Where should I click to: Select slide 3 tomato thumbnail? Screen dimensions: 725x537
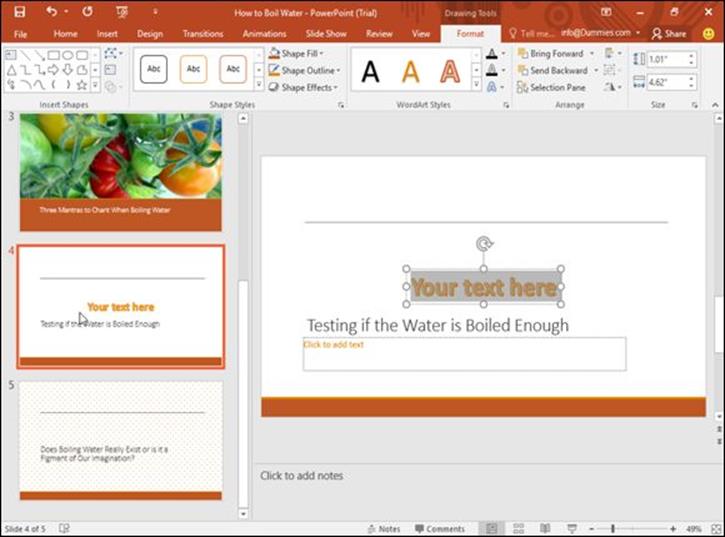click(121, 172)
